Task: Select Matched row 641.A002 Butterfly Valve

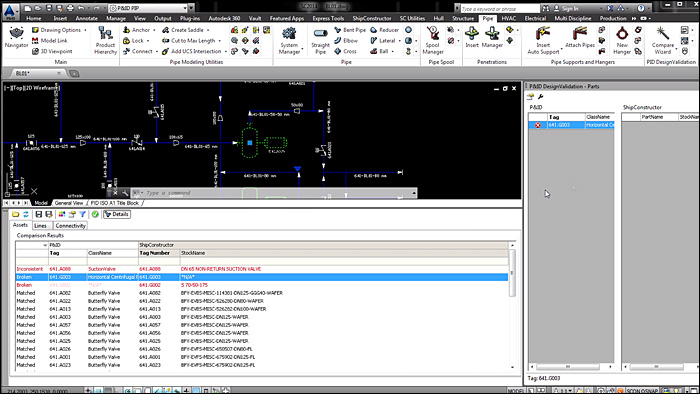Action: pos(262,293)
